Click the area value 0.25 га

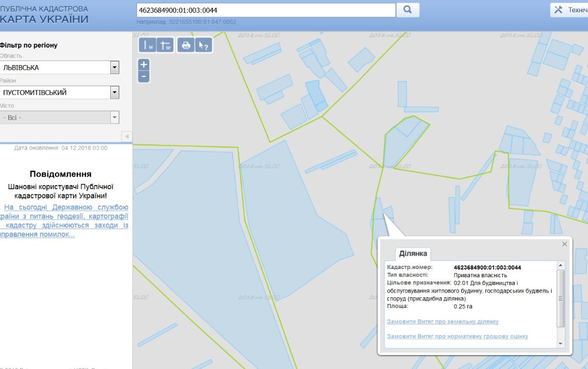click(463, 306)
